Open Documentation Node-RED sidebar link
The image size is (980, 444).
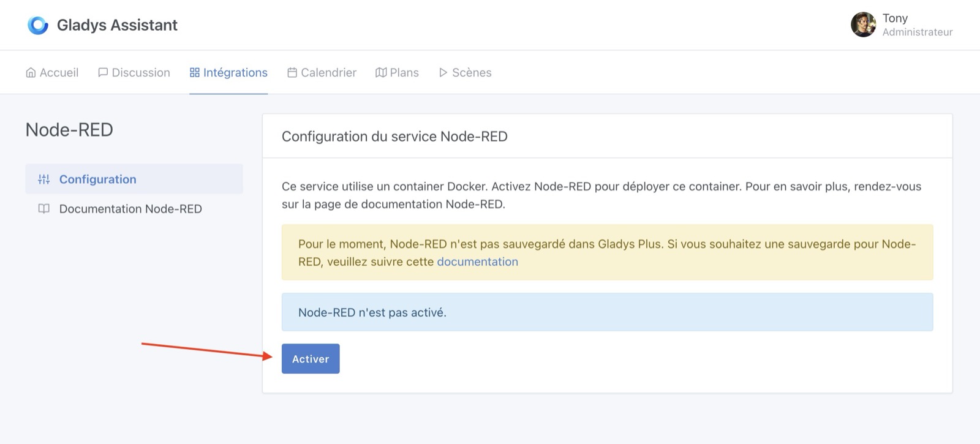[134, 209]
